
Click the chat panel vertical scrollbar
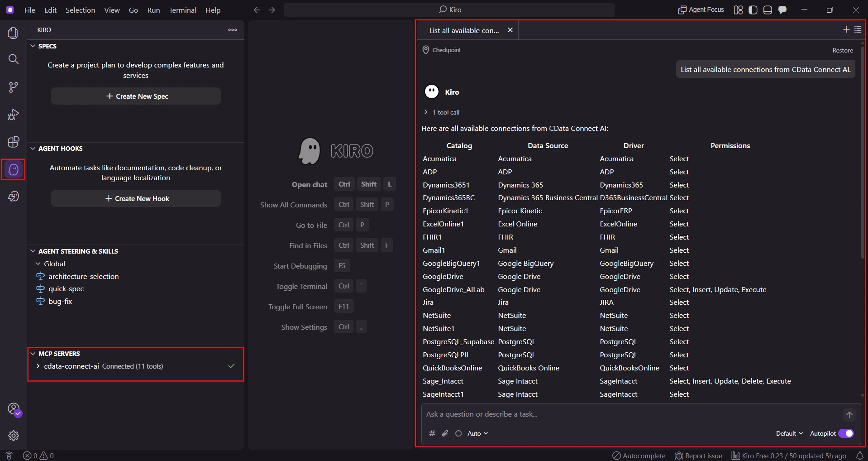coord(863,152)
